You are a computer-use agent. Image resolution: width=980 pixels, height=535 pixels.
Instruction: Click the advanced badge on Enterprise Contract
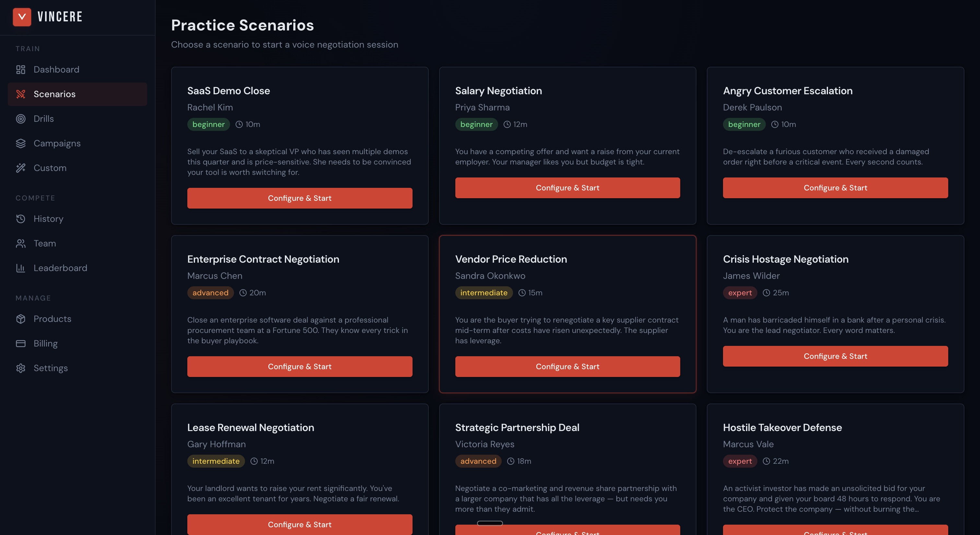[210, 293]
